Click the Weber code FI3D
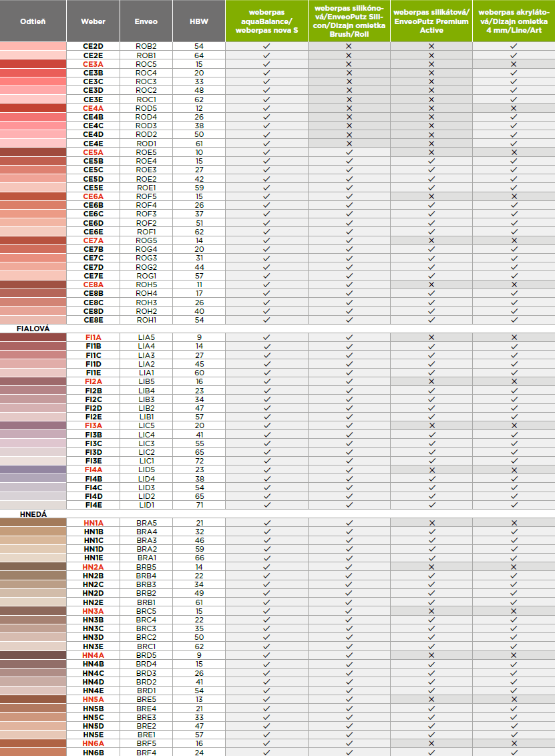The width and height of the screenshot is (555, 756). 93,452
